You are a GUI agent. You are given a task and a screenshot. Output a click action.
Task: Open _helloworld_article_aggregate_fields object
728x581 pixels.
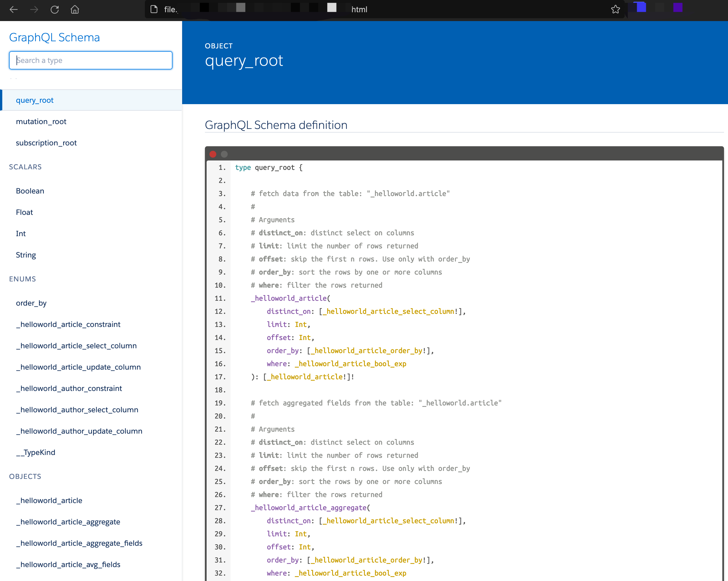coord(79,543)
